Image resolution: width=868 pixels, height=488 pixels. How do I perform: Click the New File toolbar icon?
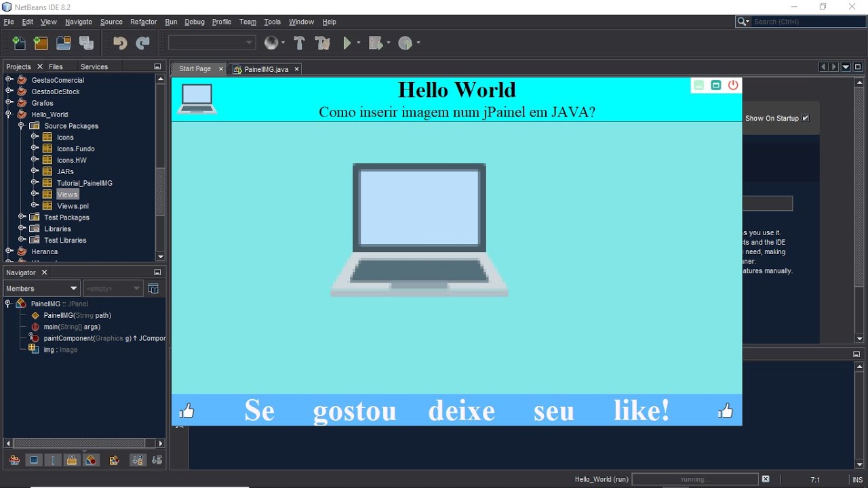[x=18, y=43]
